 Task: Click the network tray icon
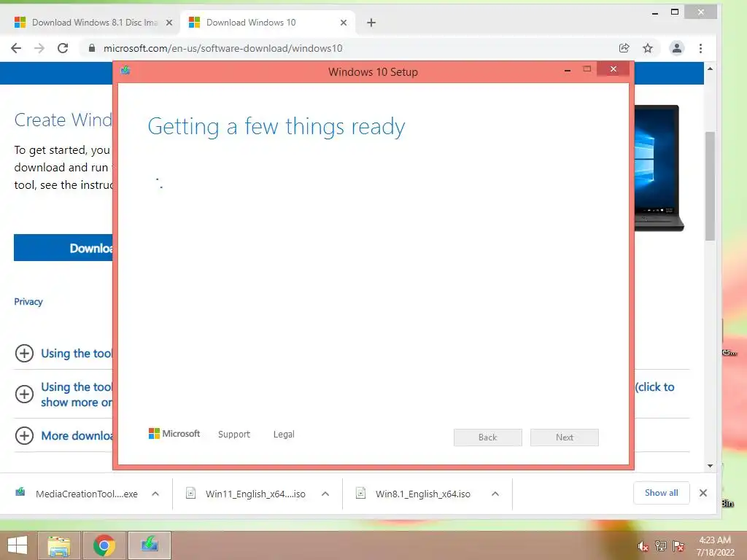tap(661, 546)
